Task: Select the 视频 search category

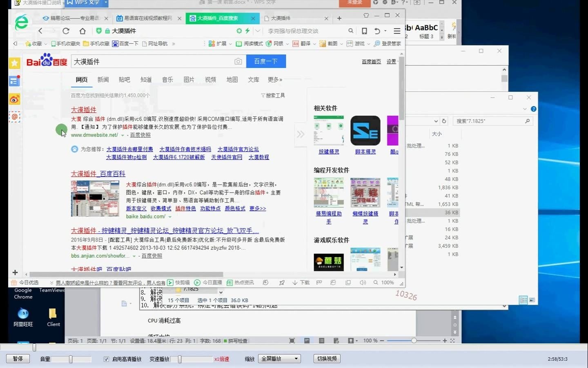Action: click(210, 80)
